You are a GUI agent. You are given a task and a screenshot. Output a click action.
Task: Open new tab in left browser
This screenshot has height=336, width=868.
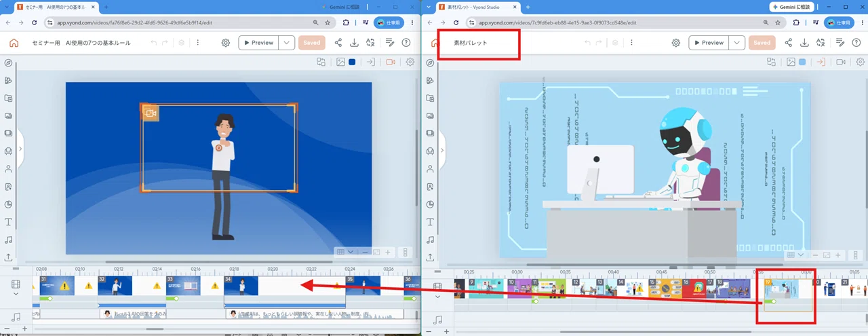point(105,7)
